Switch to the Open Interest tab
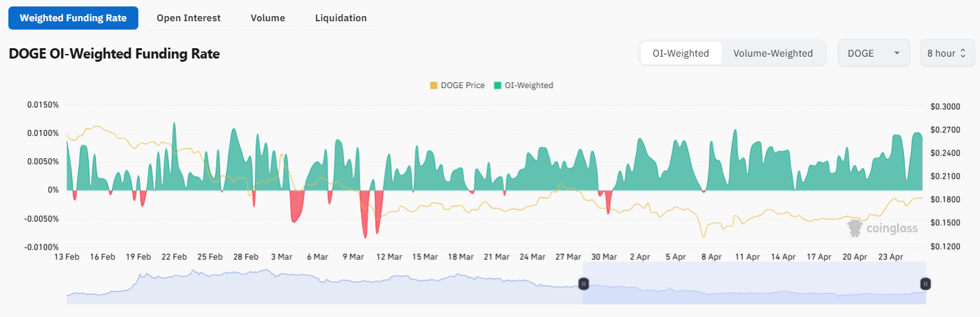The image size is (980, 317). (x=189, y=18)
